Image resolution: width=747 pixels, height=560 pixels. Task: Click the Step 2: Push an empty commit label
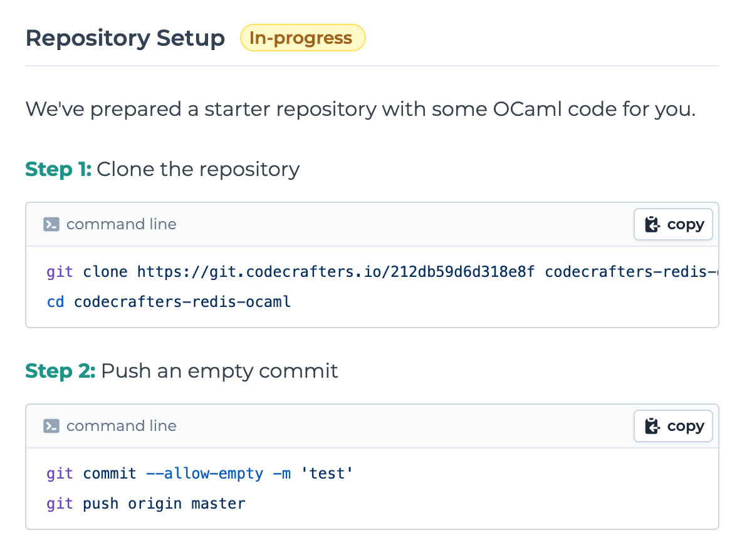[181, 371]
